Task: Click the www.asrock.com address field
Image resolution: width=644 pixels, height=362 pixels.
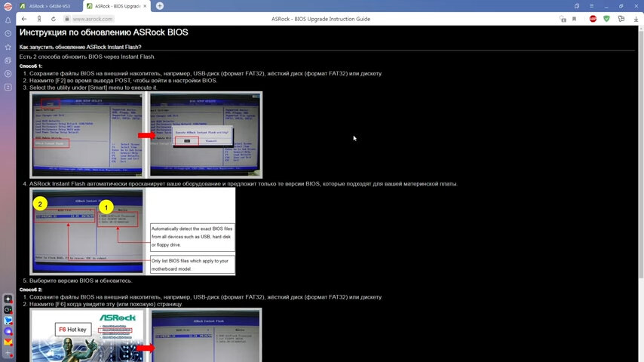Action: point(93,19)
